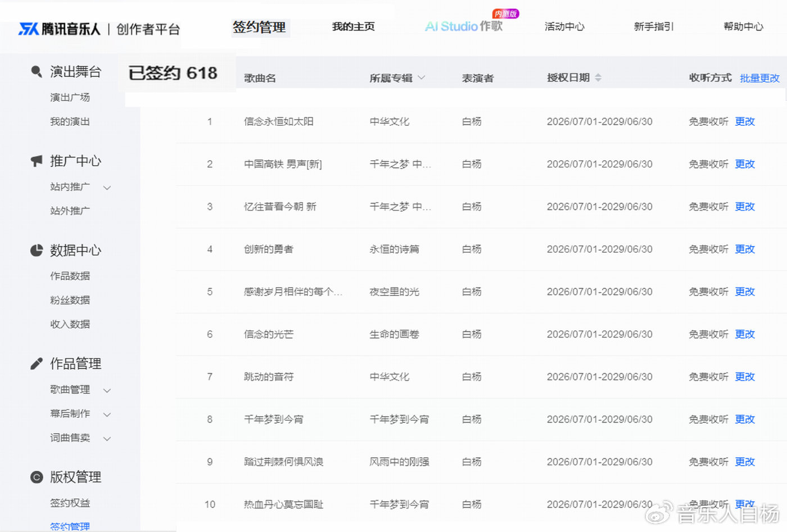This screenshot has height=532, width=787.
Task: Click album 风雨中的刚强
Action: [x=399, y=462]
